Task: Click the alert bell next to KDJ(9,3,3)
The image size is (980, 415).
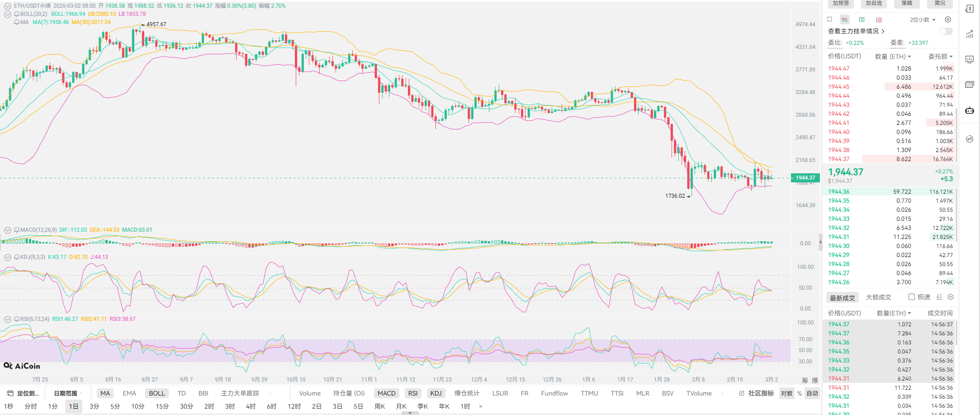Action: tap(17, 257)
